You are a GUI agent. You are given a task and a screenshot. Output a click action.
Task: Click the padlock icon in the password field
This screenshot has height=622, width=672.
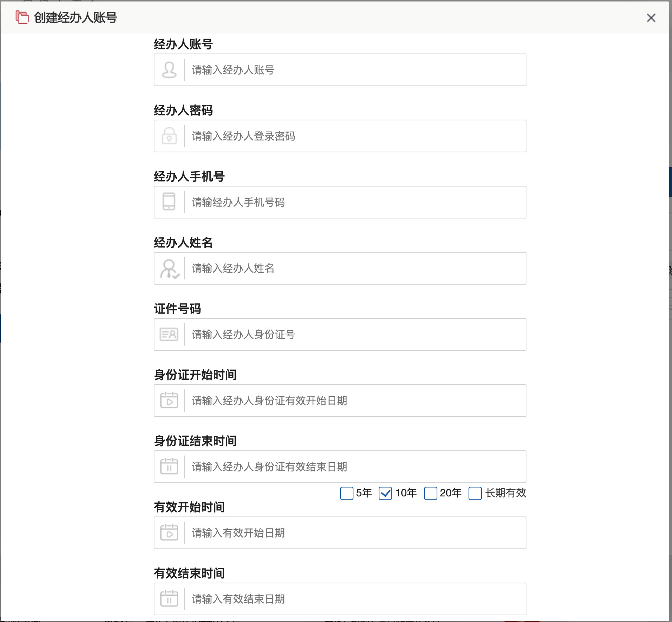click(x=169, y=136)
